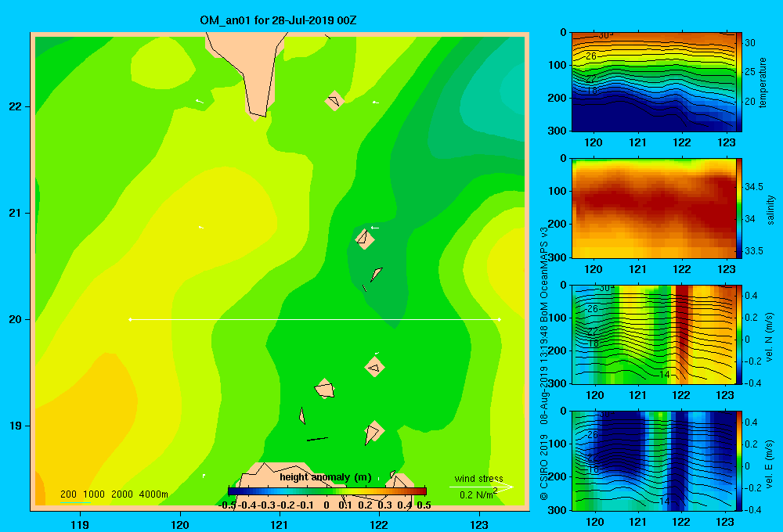Click the title "OM_an01 for 28-Jul-2019 00Z"
The width and height of the screenshot is (783, 532).
278,20
